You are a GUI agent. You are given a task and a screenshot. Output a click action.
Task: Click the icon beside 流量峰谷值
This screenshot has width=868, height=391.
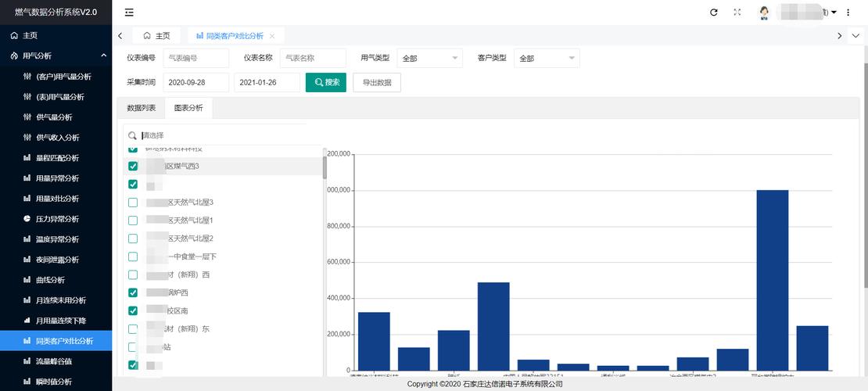tap(27, 361)
